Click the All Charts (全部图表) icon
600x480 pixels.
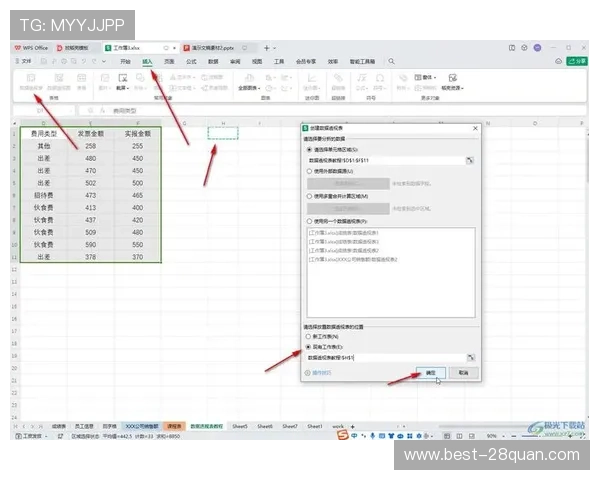coord(249,78)
